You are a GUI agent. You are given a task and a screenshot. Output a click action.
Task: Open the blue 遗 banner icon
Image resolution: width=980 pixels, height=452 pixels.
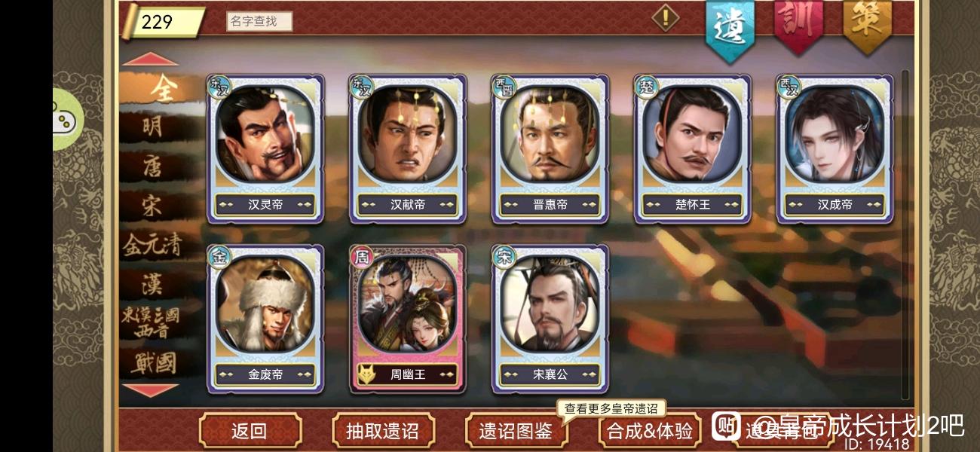pyautogui.click(x=729, y=29)
